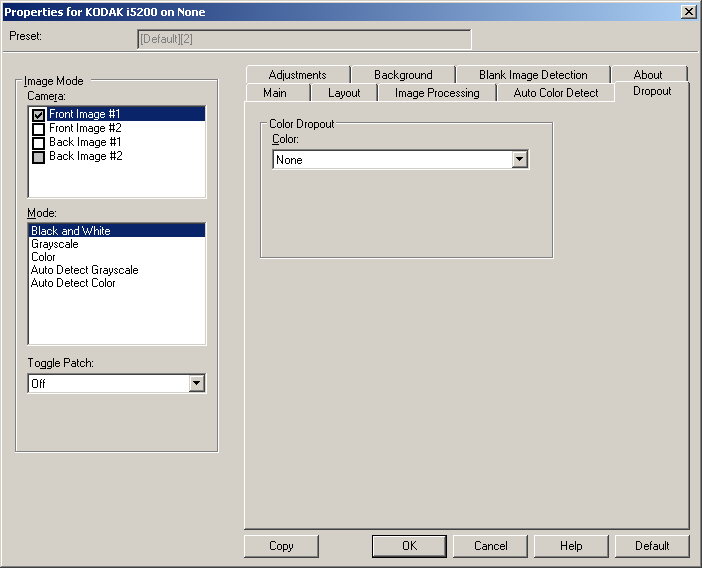Click the Default button
Viewport: 702px width, 568px height.
(x=652, y=546)
